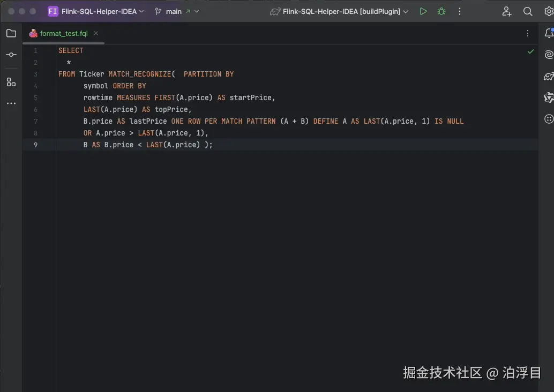
Task: Open the Commit tool window
Action: click(11, 54)
